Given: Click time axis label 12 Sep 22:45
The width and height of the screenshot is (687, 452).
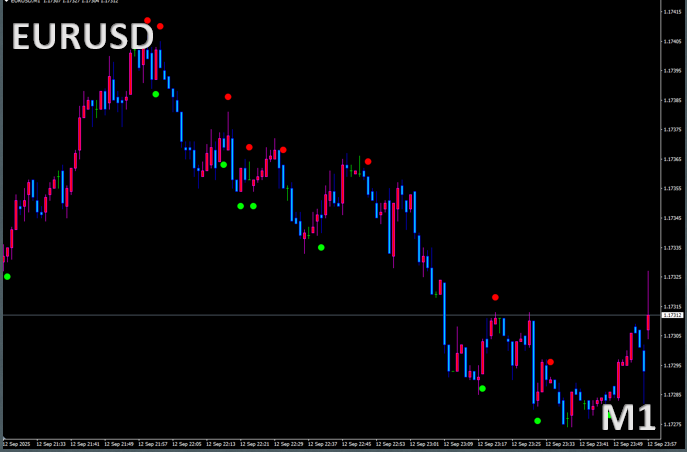Looking at the screenshot, I should coord(357,444).
